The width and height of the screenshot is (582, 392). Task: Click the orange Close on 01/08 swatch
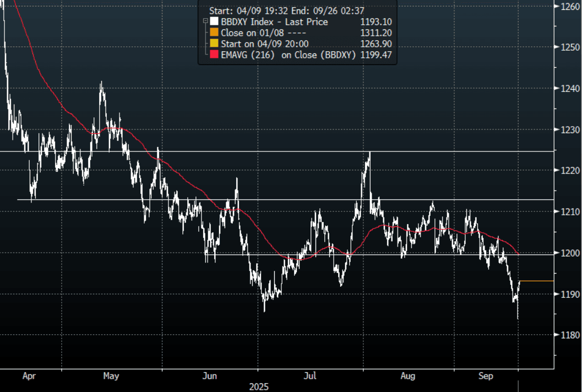[214, 32]
